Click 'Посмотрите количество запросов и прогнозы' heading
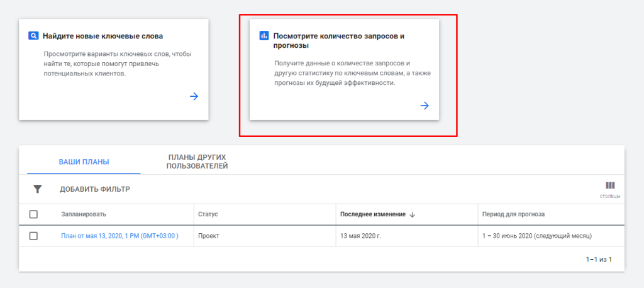The width and height of the screenshot is (644, 288). (339, 41)
